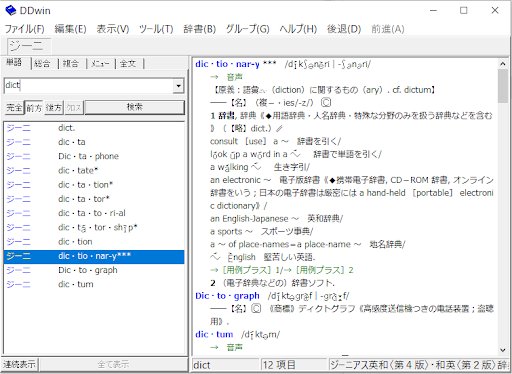Open the ヘルプ(H) menu
This screenshot has width=512, height=374.
click(x=298, y=29)
